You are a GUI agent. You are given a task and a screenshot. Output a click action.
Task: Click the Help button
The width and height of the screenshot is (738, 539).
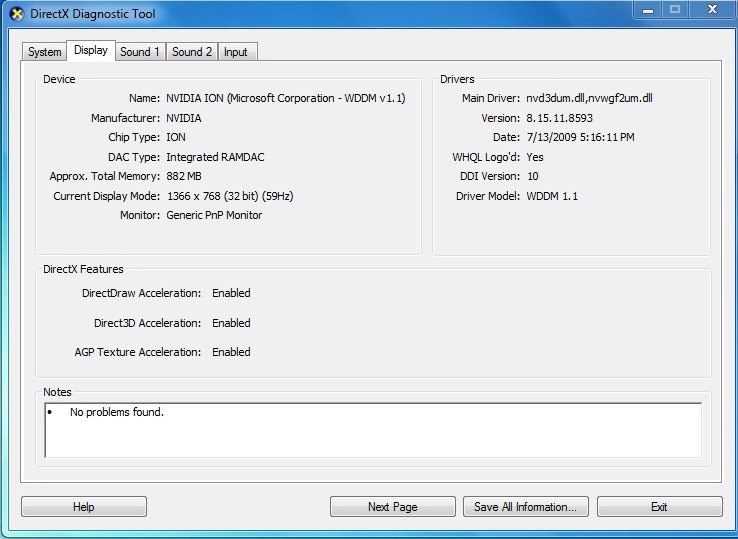(84, 507)
